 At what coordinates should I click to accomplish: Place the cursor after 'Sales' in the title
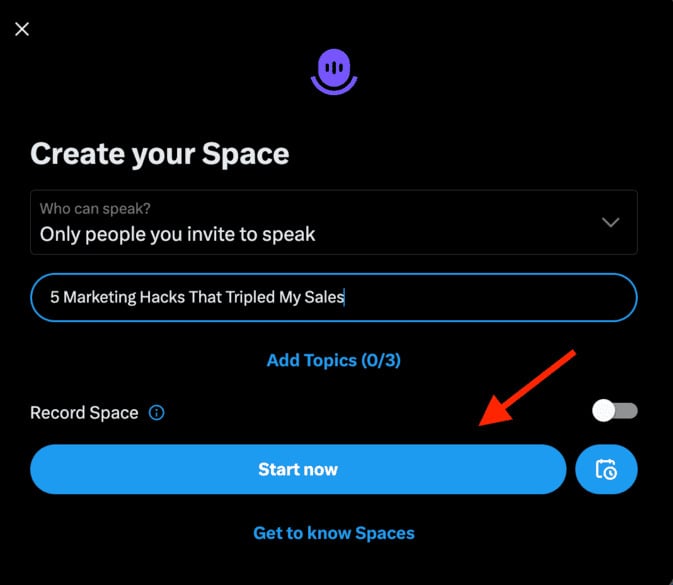click(x=343, y=297)
